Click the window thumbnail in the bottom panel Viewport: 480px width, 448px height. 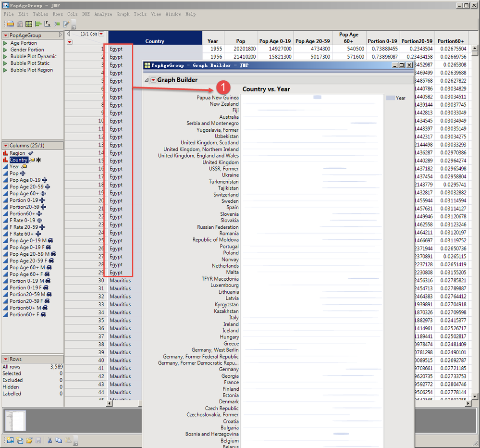pyautogui.click(x=15, y=421)
